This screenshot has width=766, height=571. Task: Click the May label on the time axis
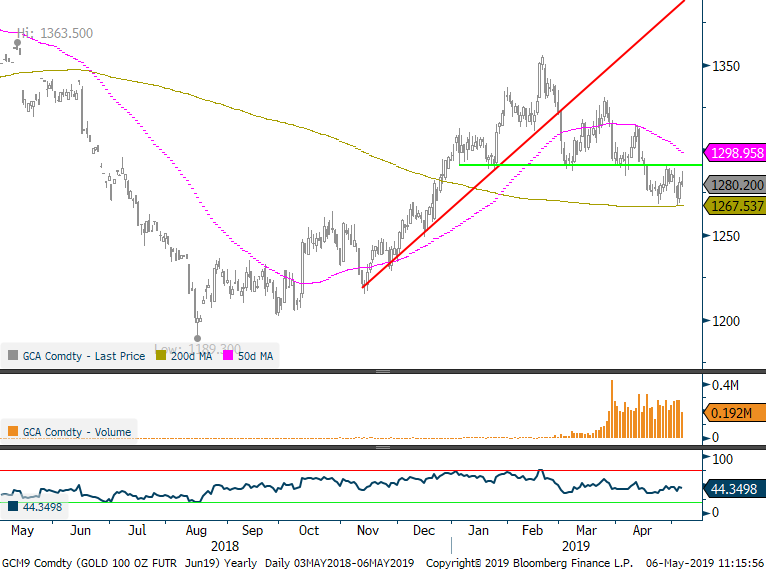click(22, 530)
